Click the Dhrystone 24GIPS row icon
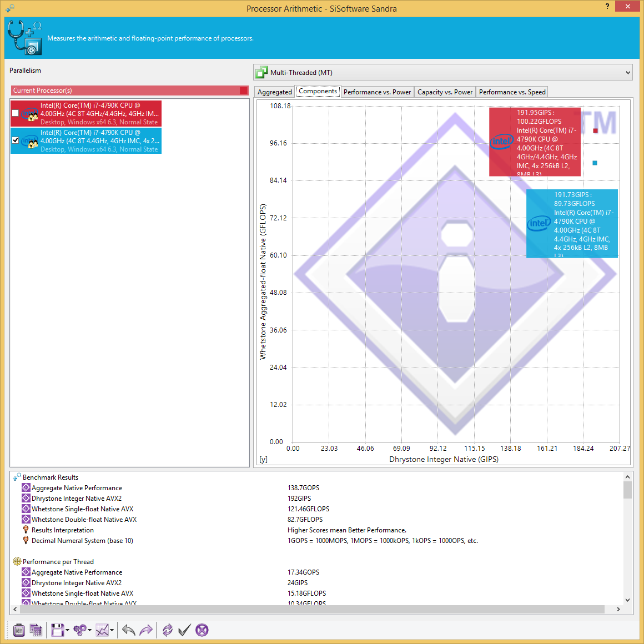This screenshot has width=644, height=644. (x=26, y=582)
